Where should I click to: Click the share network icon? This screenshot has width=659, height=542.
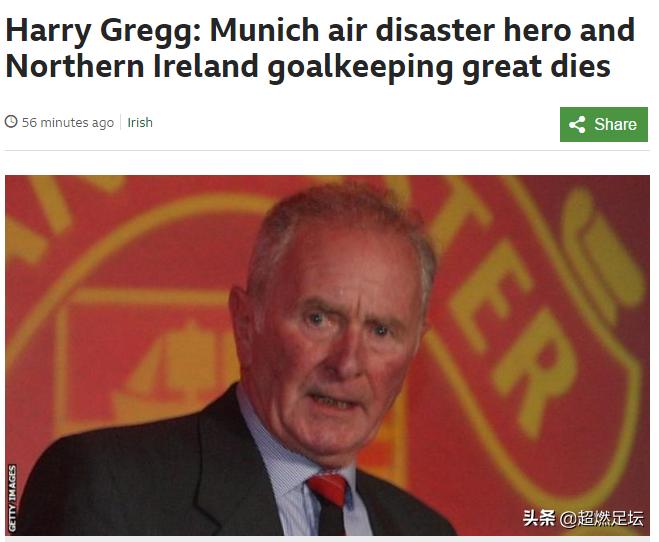point(577,125)
